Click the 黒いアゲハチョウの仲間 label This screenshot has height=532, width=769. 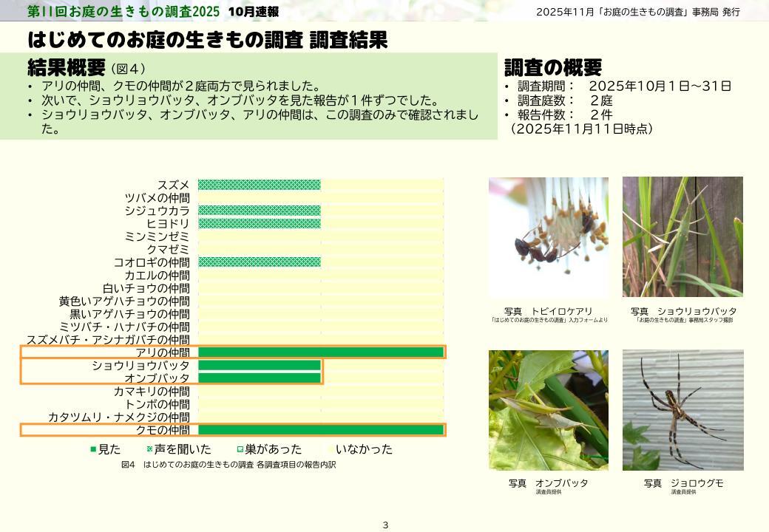pos(129,314)
